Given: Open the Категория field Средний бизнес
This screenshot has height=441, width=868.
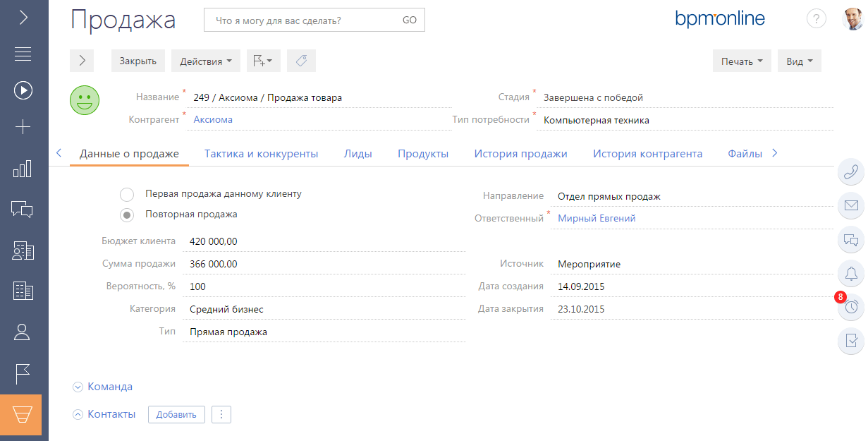Looking at the screenshot, I should pos(324,309).
